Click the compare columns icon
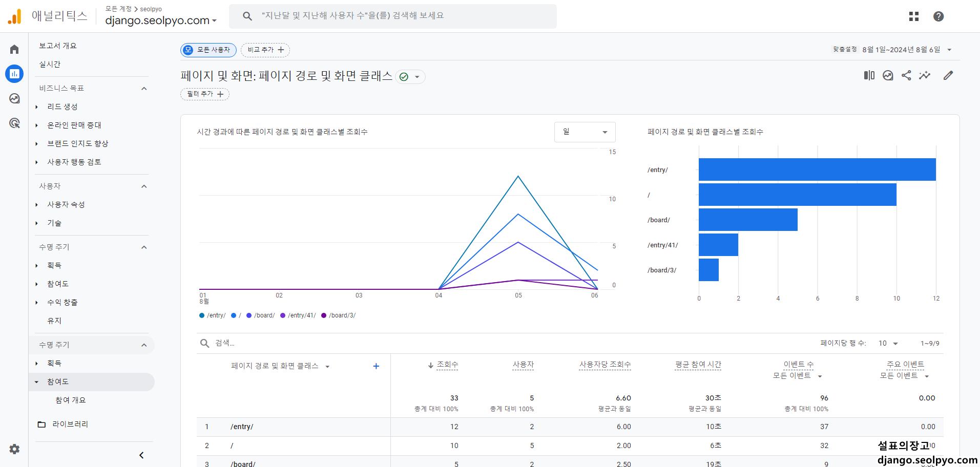This screenshot has width=980, height=467. coord(869,75)
